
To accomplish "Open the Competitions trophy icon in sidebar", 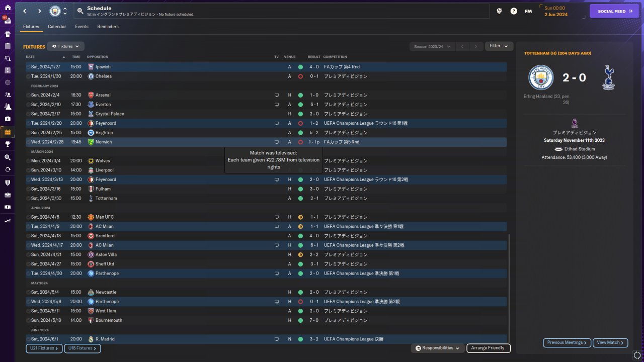I will click(8, 144).
